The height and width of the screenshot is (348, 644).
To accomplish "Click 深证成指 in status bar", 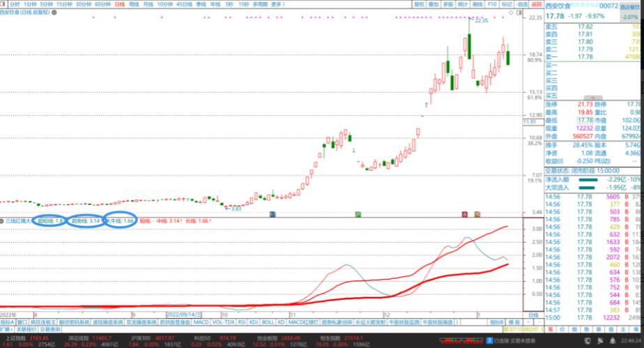I will (79, 338).
